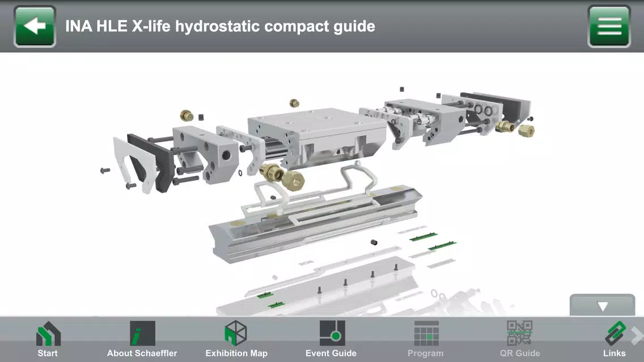Tap the About Schaeffler text label
The image size is (644, 362).
(142, 353)
